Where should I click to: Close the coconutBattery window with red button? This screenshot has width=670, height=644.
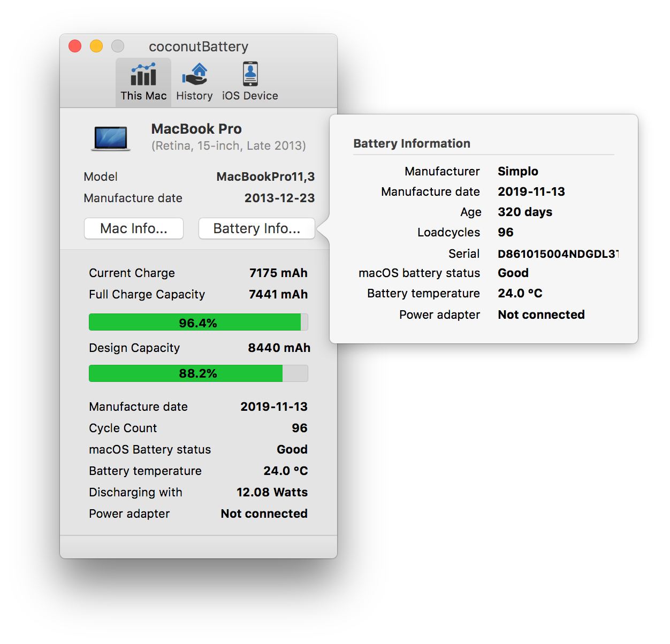(75, 47)
